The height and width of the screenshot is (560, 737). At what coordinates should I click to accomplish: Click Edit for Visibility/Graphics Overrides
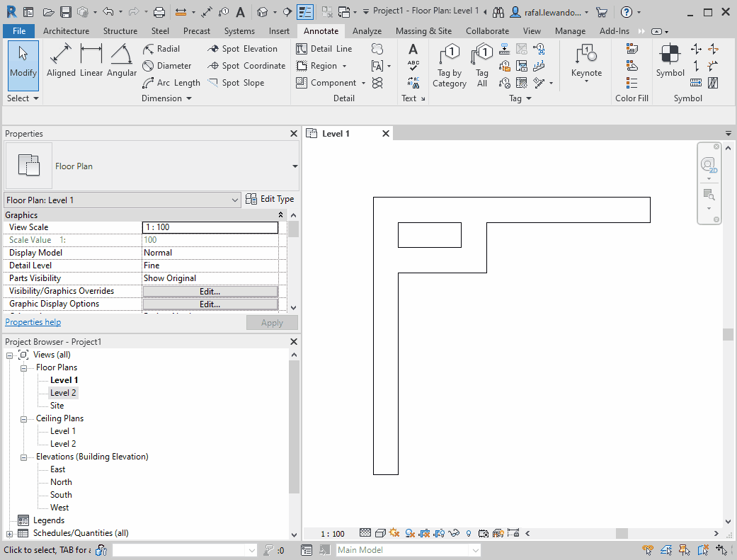click(x=210, y=291)
